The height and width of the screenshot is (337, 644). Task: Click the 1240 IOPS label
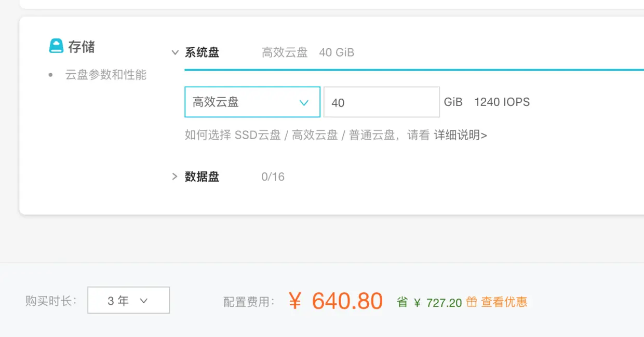coord(501,102)
